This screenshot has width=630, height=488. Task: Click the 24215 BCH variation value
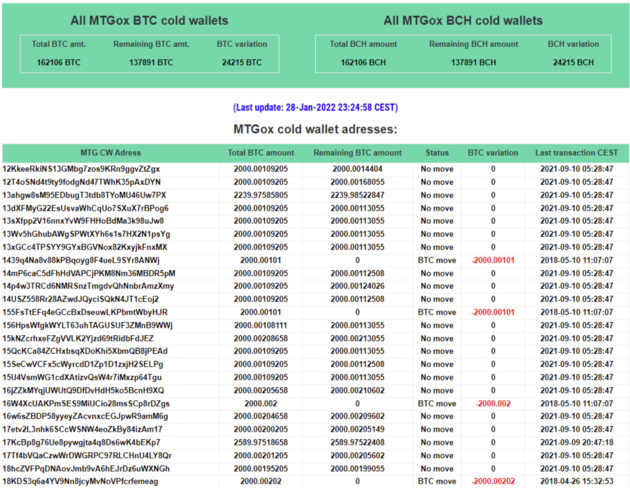[x=573, y=62]
